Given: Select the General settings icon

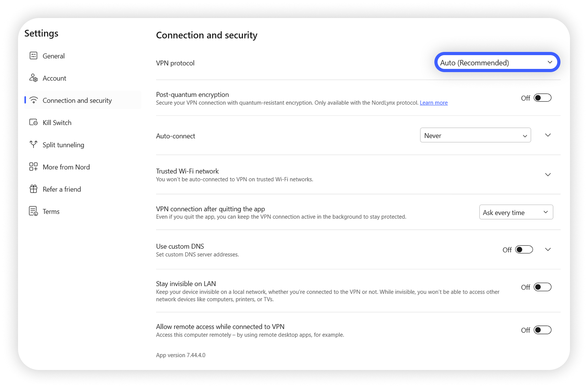Looking at the screenshot, I should [x=34, y=55].
